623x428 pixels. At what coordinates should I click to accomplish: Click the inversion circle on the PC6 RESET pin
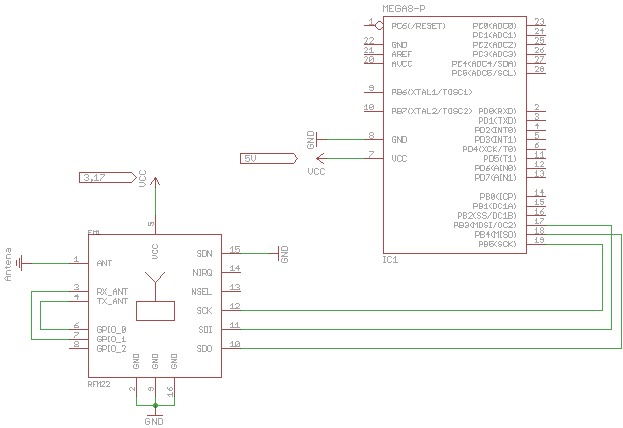[x=377, y=23]
